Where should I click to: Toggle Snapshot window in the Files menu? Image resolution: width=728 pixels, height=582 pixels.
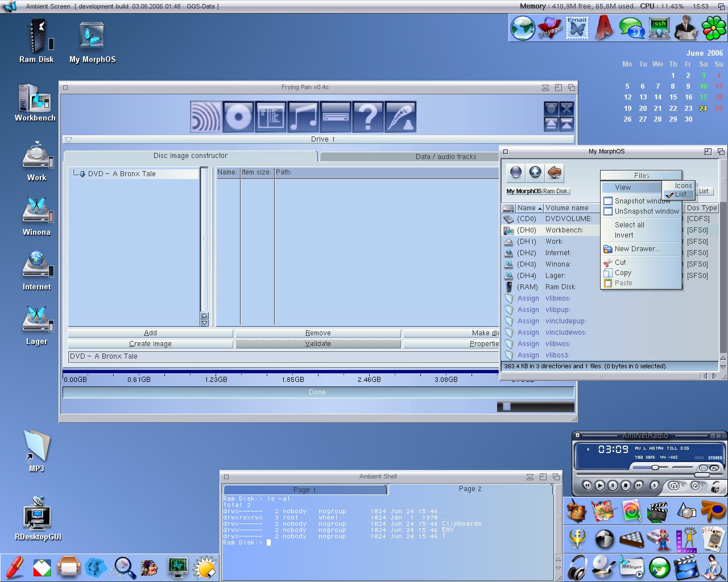[642, 201]
